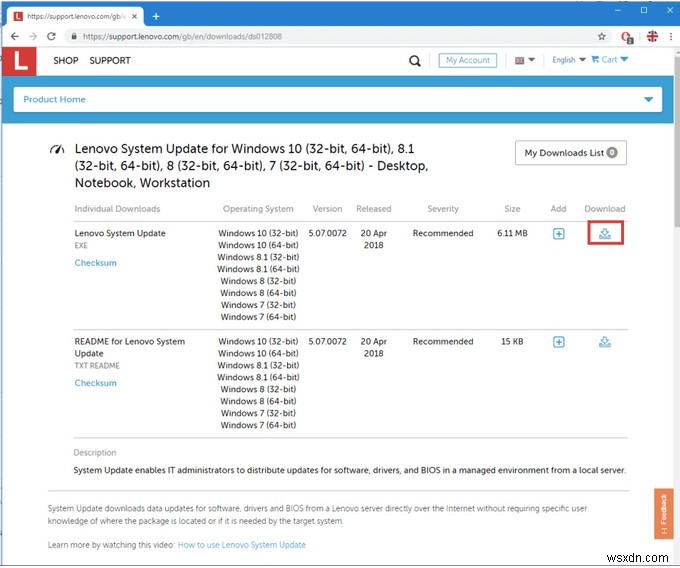Click the Lenovo red logo

click(x=20, y=61)
